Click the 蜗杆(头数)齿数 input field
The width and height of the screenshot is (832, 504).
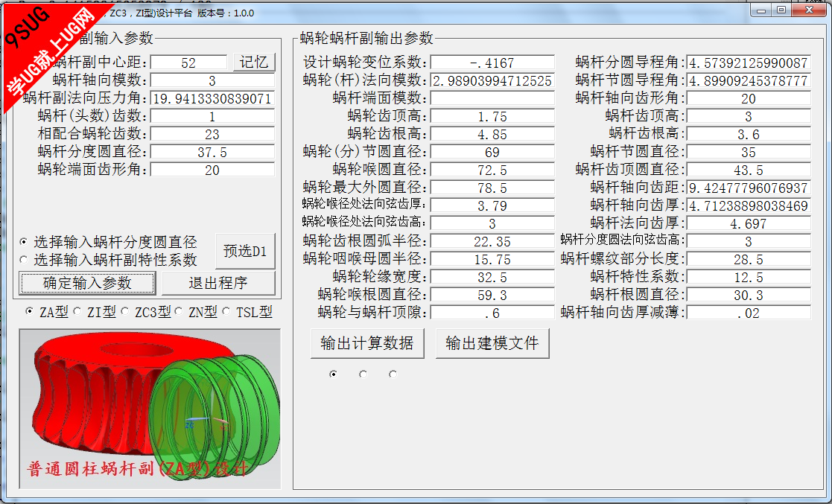(212, 116)
